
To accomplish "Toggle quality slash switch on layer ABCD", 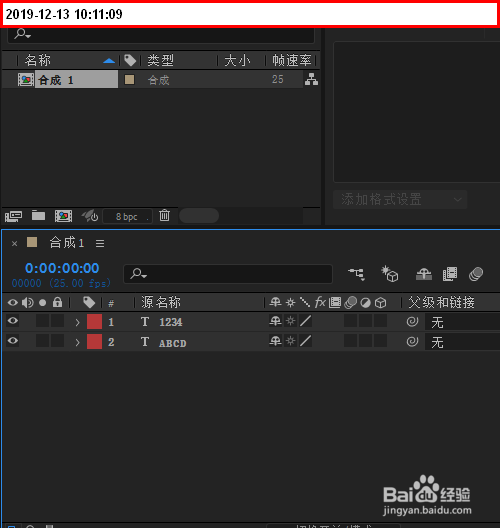I will click(x=305, y=341).
